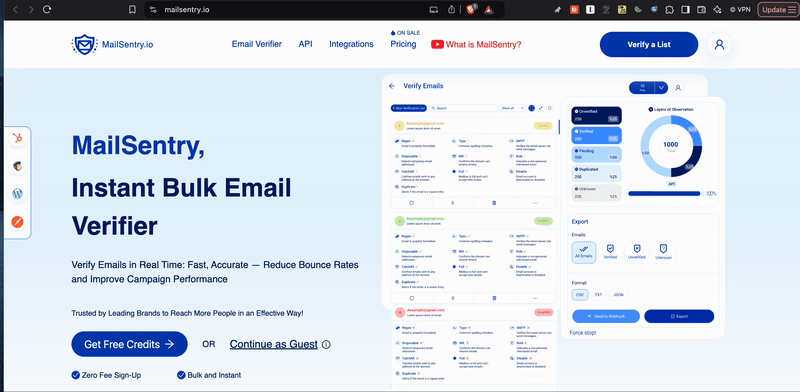Click the WordPress integration sidebar icon
The height and width of the screenshot is (392, 800).
18,194
